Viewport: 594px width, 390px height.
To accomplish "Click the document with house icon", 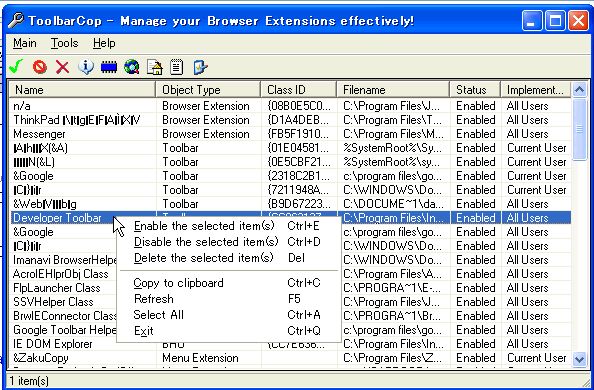I will pyautogui.click(x=155, y=67).
